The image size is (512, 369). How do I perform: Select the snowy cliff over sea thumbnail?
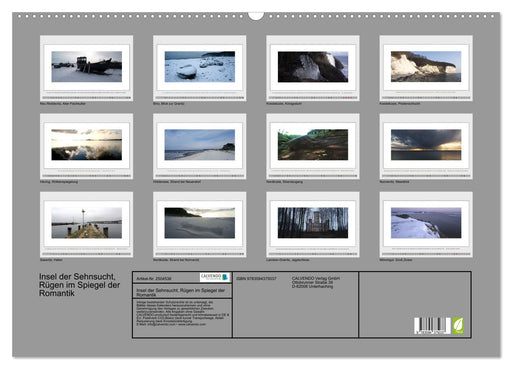[x=426, y=224]
